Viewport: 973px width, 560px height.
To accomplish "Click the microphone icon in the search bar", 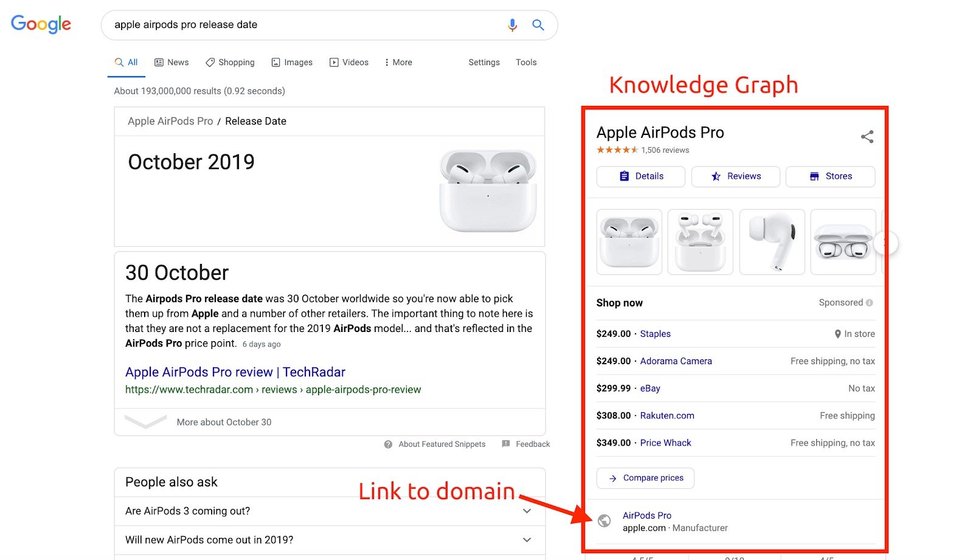I will 511,25.
